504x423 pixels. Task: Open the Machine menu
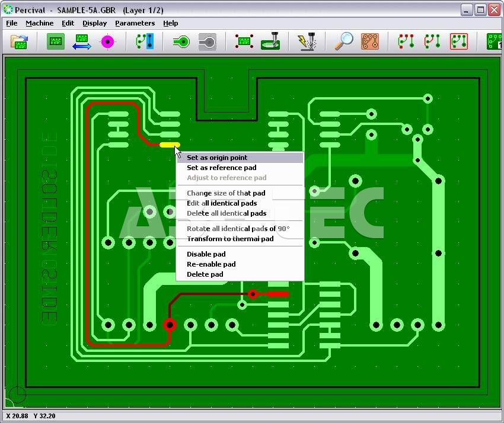coord(40,23)
